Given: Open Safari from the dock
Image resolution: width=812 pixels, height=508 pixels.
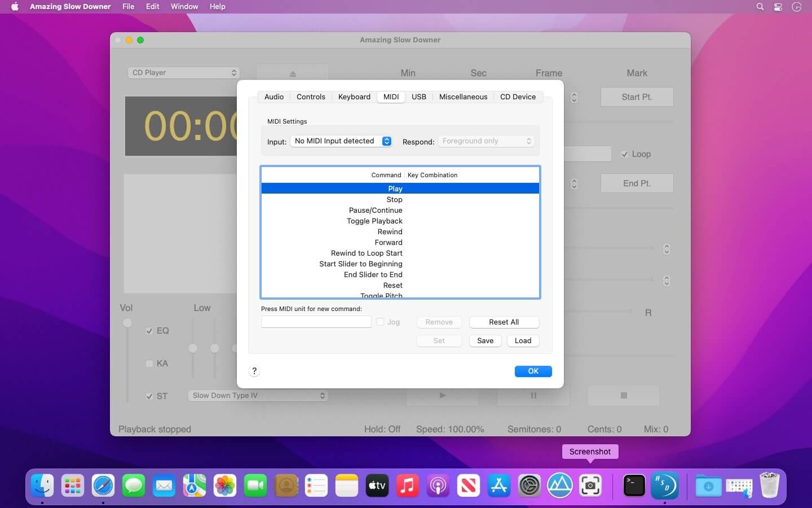Looking at the screenshot, I should [103, 485].
